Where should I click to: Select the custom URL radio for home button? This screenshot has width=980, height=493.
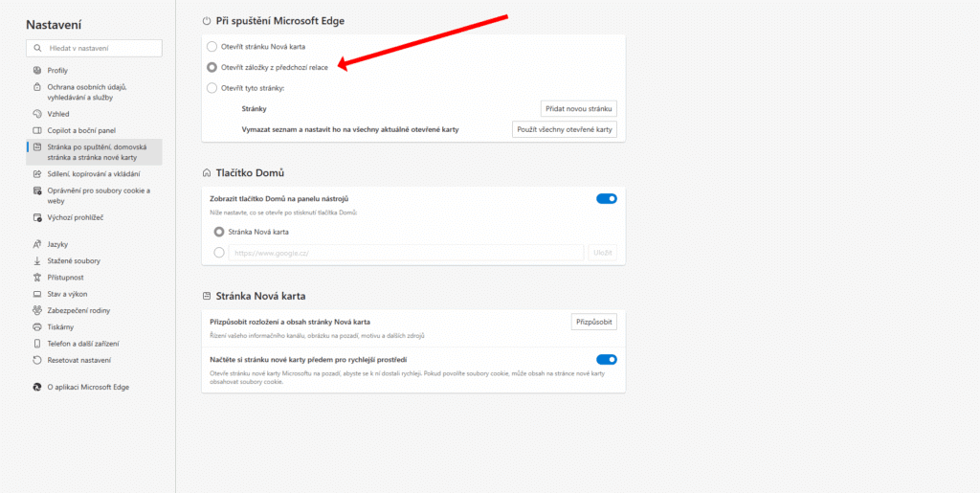[219, 253]
